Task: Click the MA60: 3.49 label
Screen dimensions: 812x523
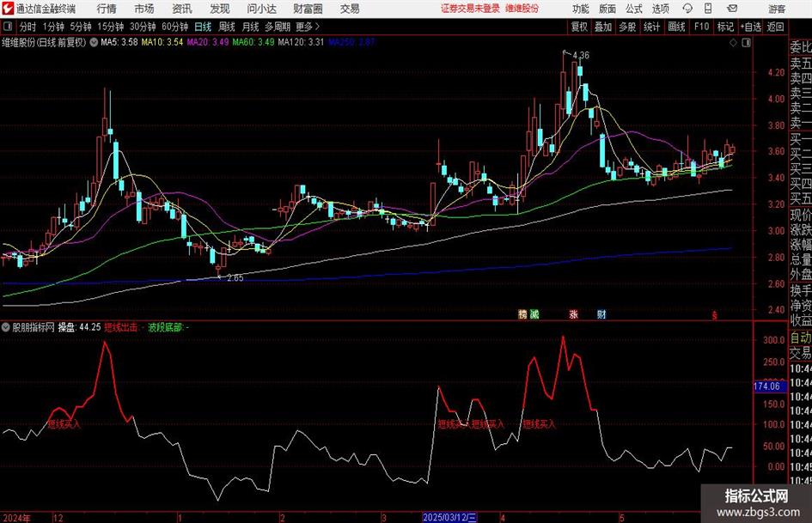Action: [x=253, y=42]
